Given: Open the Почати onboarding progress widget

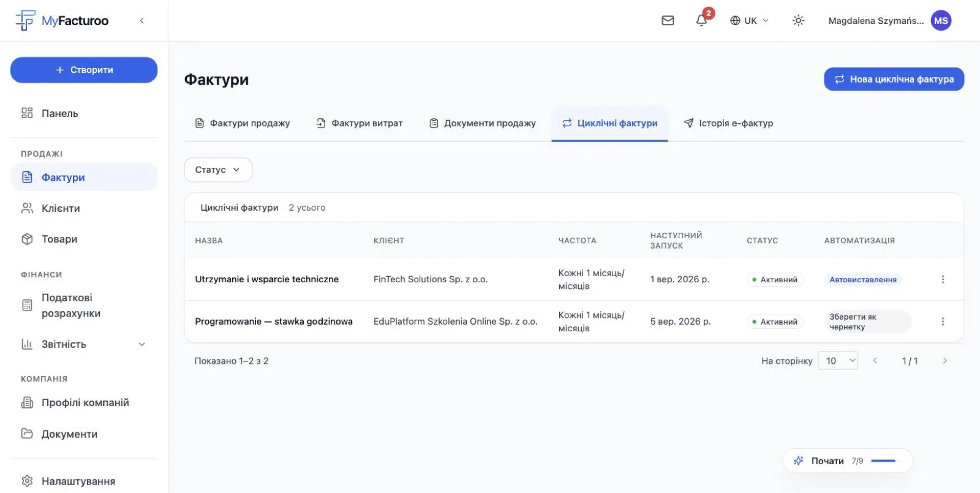Looking at the screenshot, I should pos(847,461).
